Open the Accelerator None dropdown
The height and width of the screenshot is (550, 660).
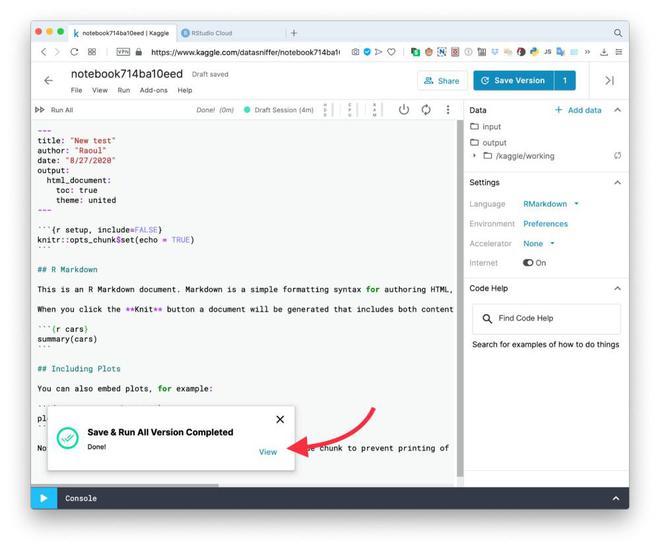(539, 244)
